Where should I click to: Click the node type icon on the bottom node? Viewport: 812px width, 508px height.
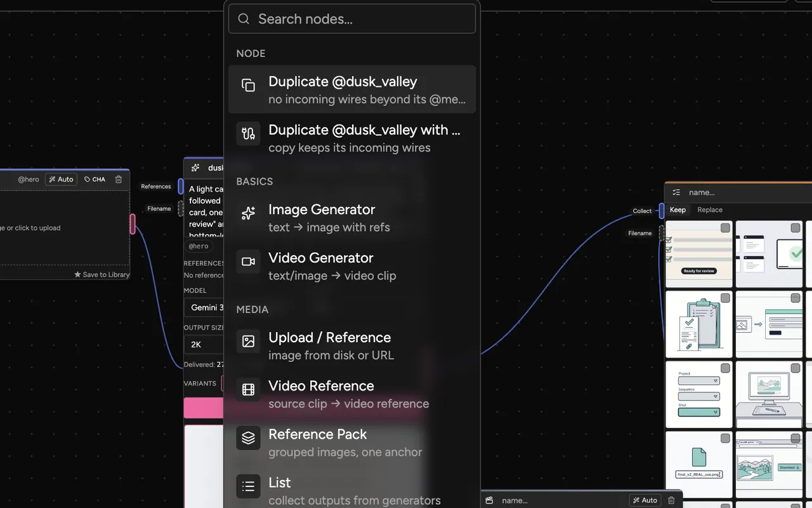coord(489,500)
